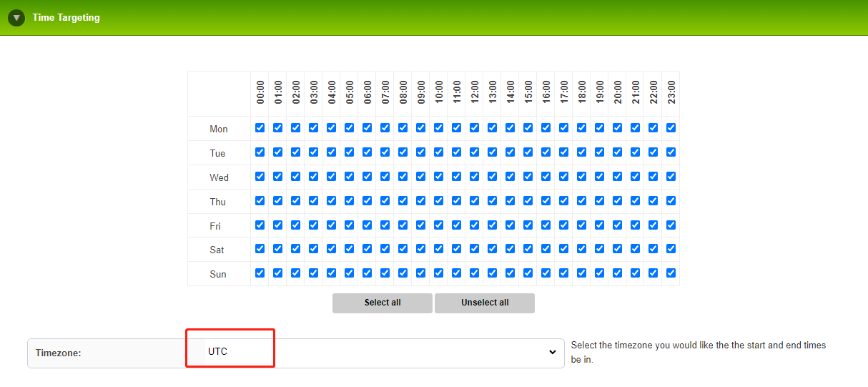Toggle Tue 13:00 checkbox
868x387 pixels.
tap(492, 152)
